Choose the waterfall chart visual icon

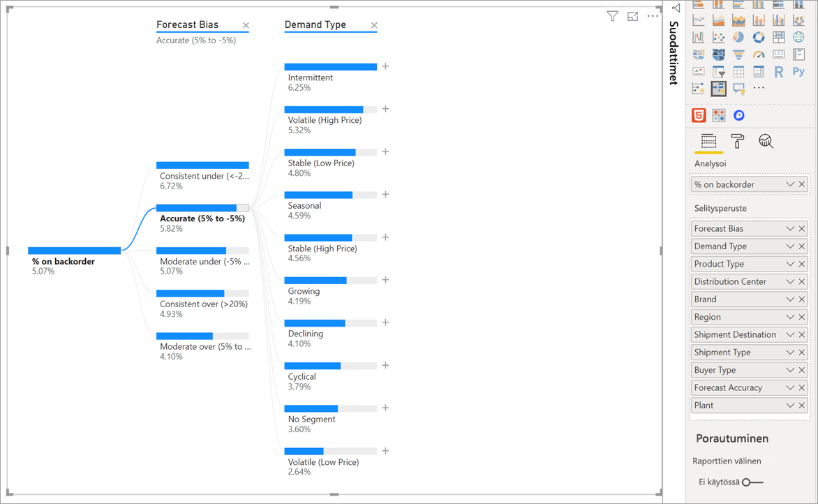[x=699, y=37]
